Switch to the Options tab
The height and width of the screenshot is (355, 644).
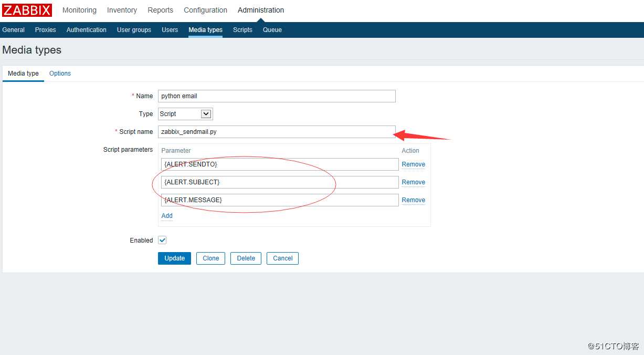[x=60, y=74]
